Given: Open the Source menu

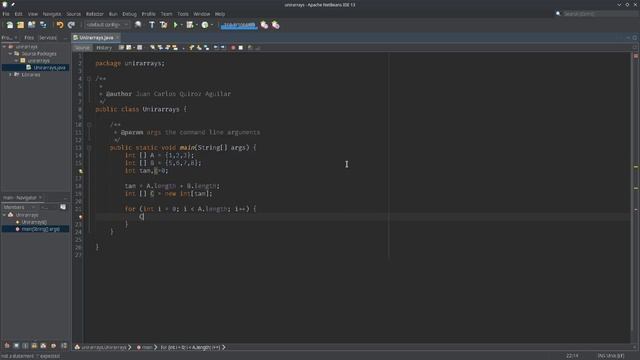Looking at the screenshot, I should pyautogui.click(x=73, y=14).
